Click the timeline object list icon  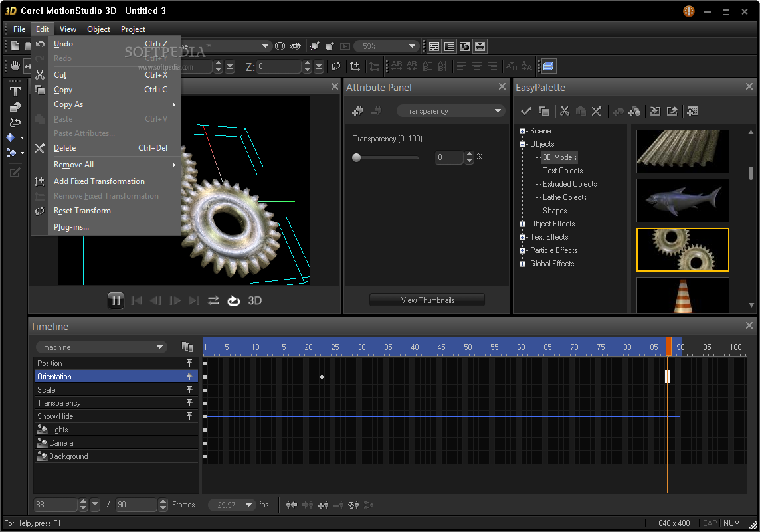pos(187,347)
